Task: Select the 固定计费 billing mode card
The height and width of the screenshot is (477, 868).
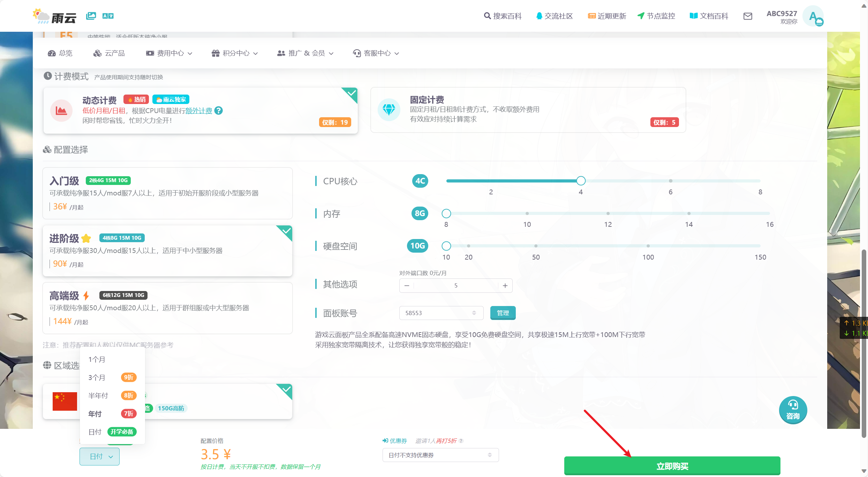Action: [x=528, y=110]
